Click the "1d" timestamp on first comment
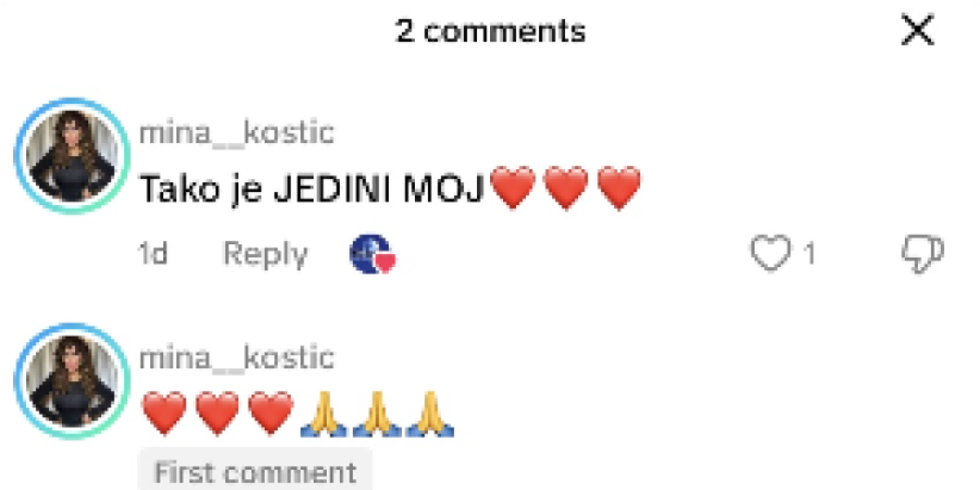 [x=153, y=254]
